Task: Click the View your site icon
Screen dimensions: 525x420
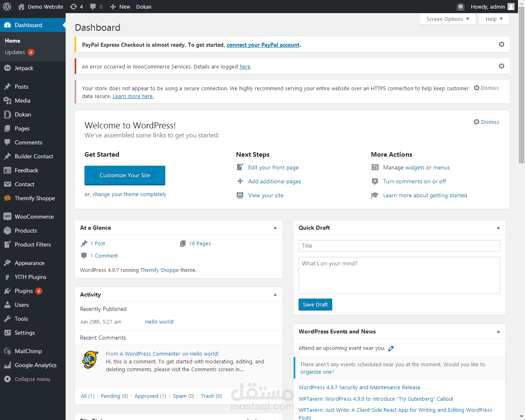Action: point(240,195)
